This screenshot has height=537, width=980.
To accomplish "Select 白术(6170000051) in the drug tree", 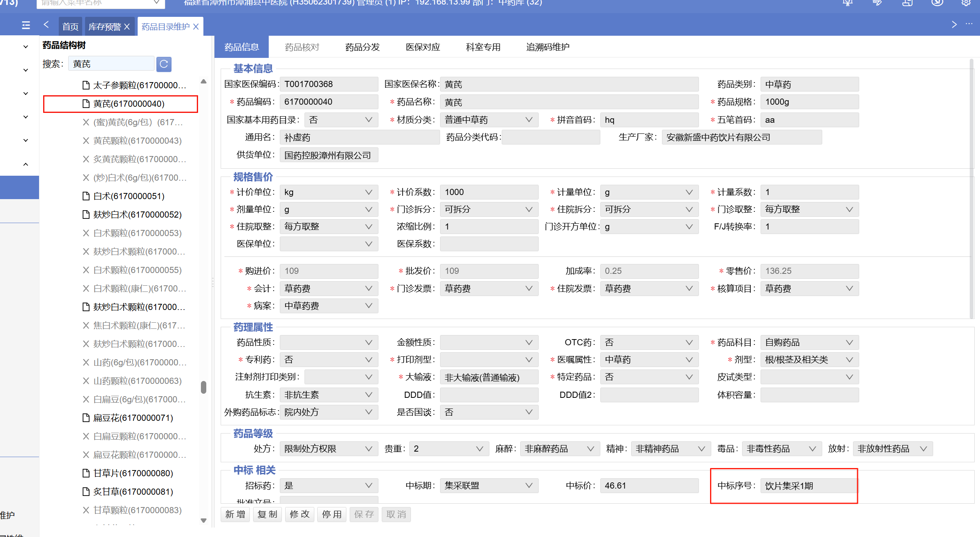I will pyautogui.click(x=129, y=196).
